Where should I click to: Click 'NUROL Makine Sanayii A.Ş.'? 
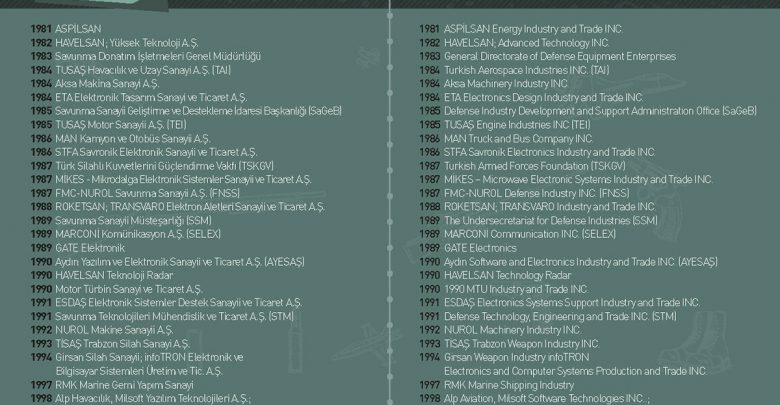coord(114,330)
